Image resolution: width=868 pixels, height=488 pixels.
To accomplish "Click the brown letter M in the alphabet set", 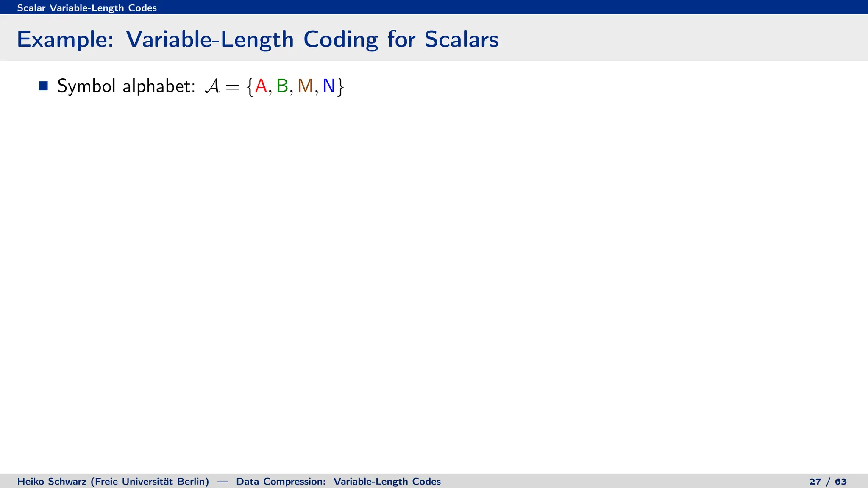I will pyautogui.click(x=305, y=86).
